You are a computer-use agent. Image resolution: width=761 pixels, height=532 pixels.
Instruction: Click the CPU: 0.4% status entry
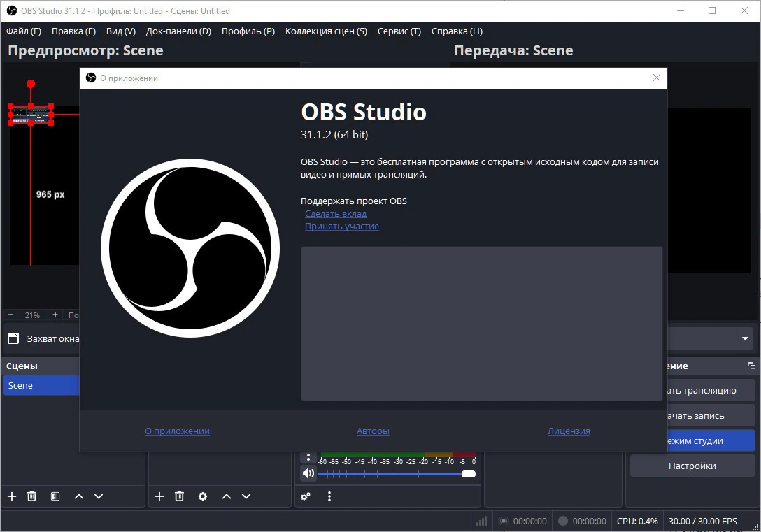click(637, 521)
